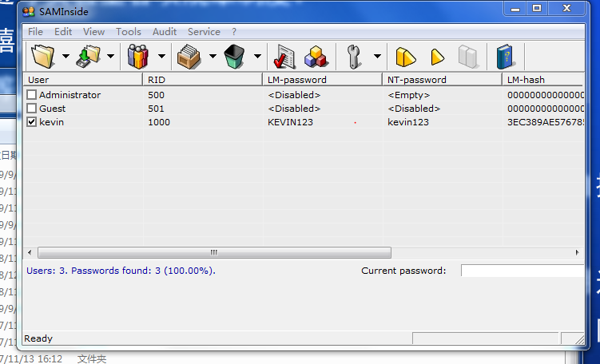Screen dimensions: 600x364
Task: Open the Audit menu
Action: click(165, 32)
